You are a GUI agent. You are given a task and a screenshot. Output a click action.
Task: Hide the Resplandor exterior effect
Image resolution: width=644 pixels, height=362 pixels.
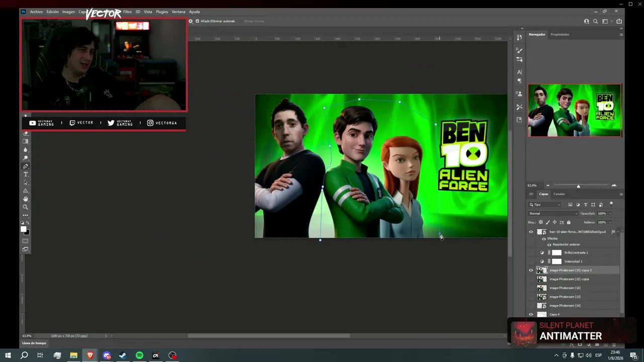[549, 244]
